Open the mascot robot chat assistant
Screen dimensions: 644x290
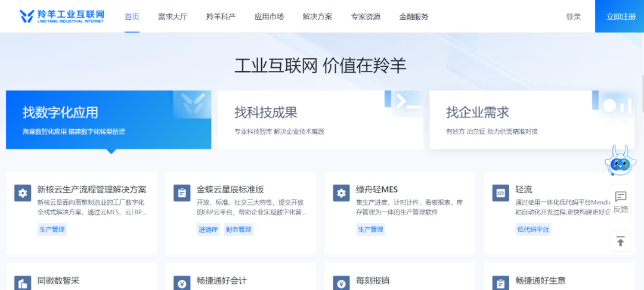click(620, 161)
